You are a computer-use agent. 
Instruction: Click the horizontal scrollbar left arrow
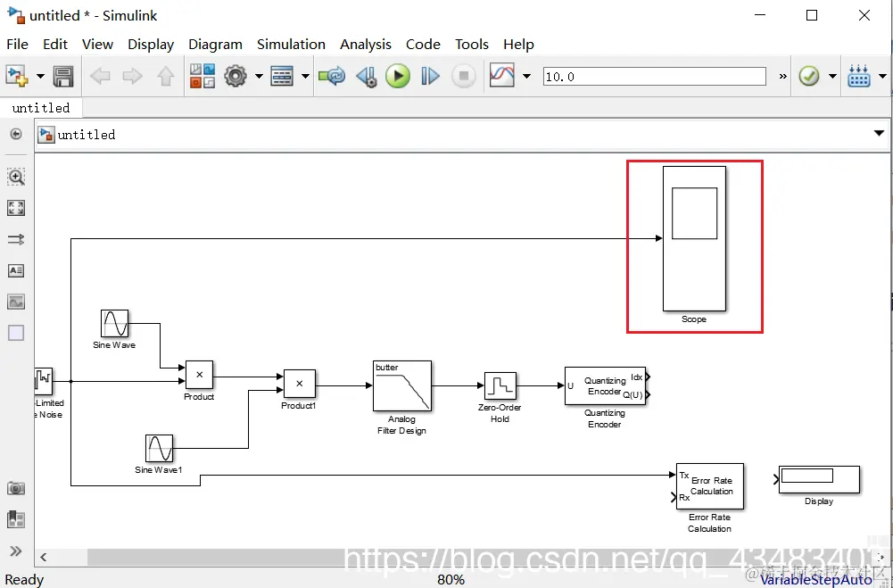[44, 558]
